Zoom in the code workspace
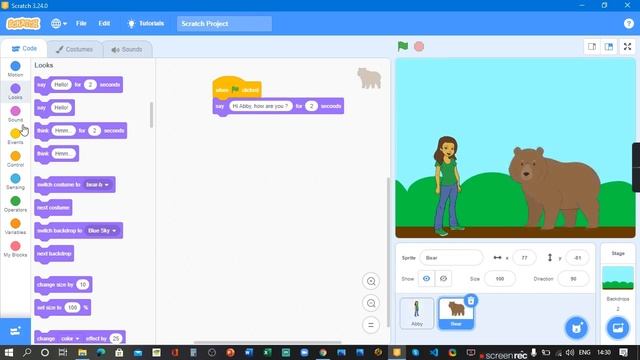This screenshot has width=640, height=360. pos(371,281)
